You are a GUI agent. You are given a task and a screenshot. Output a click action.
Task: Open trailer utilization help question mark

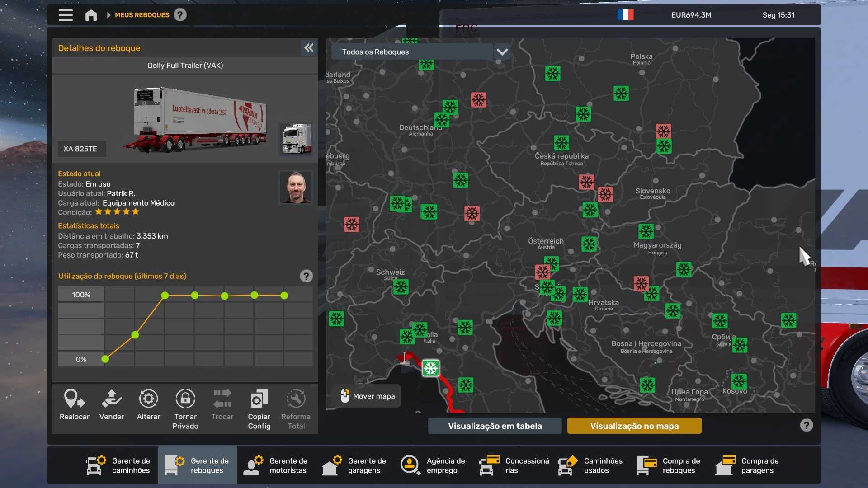[306, 276]
